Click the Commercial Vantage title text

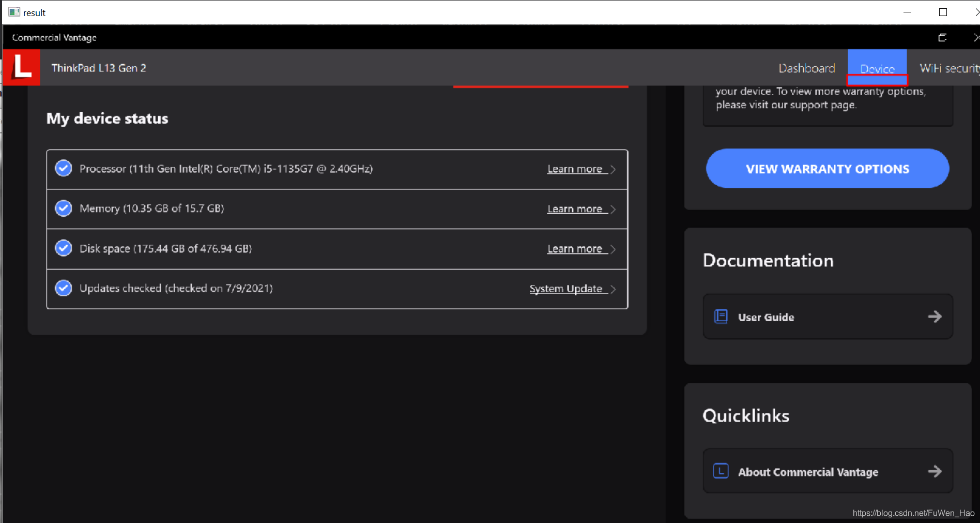point(54,37)
